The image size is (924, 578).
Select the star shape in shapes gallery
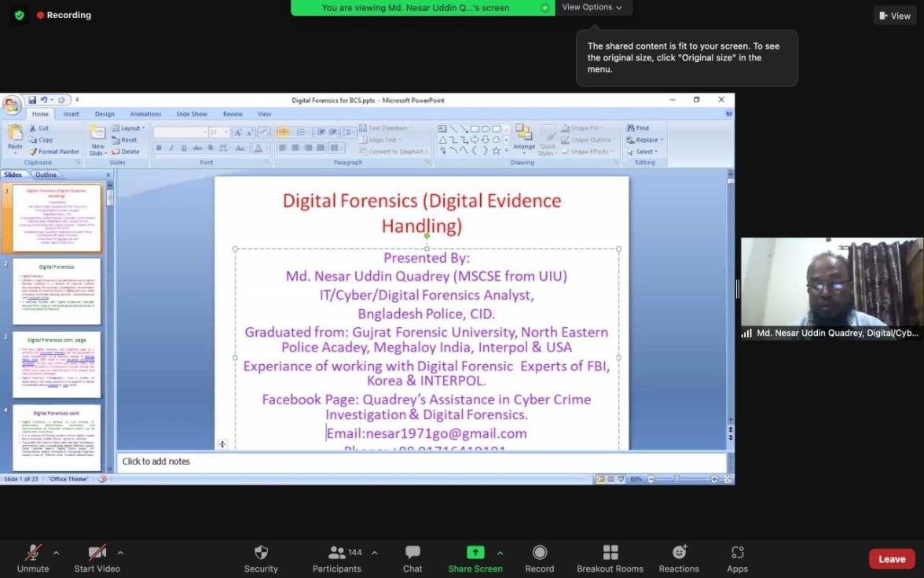[x=497, y=151]
